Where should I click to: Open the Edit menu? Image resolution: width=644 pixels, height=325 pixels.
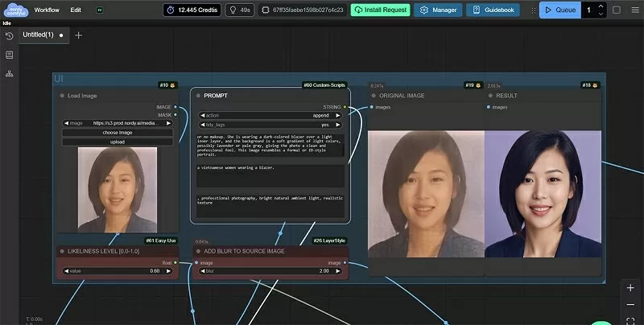pos(76,10)
